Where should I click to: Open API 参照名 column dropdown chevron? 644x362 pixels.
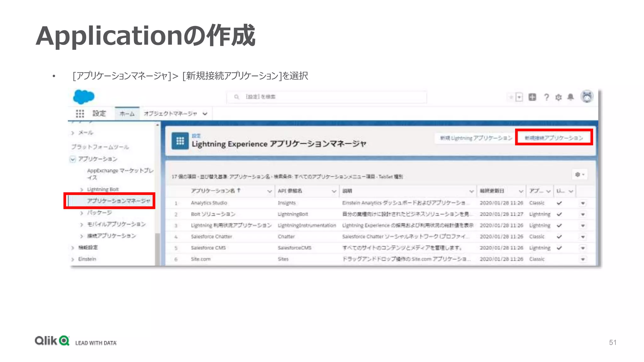pos(334,191)
